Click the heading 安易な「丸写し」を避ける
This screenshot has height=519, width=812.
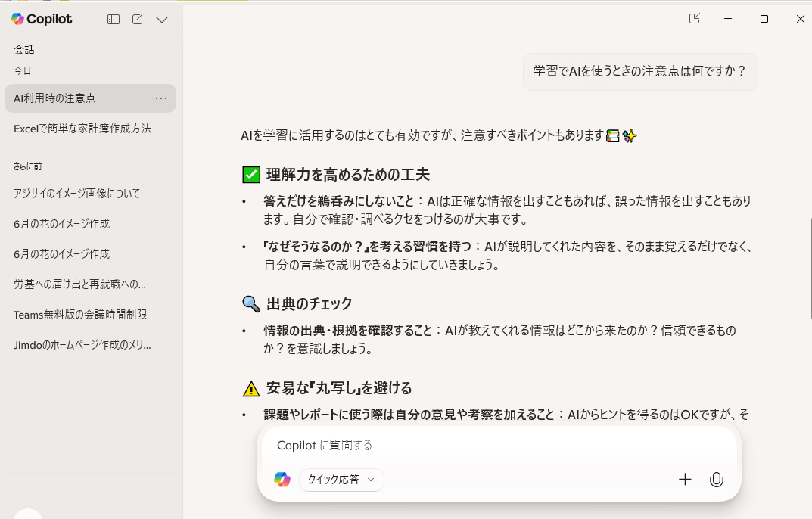[339, 388]
